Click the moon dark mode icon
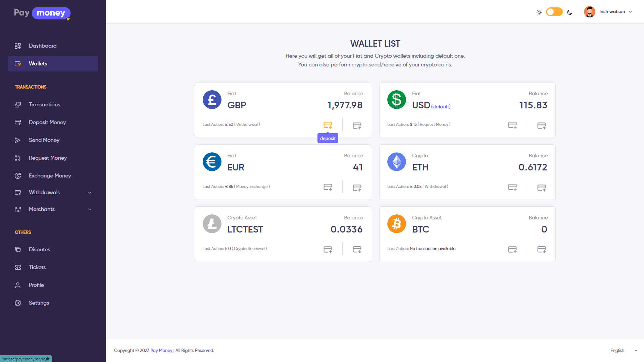Screen dimensions: 644x362 coord(569,12)
